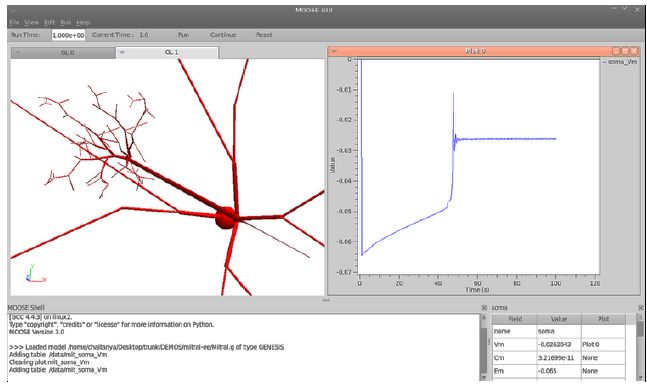Screen dimensions: 647x386
Task: Open the dropdown arrow on GL 0 tab
Action: [x=17, y=53]
